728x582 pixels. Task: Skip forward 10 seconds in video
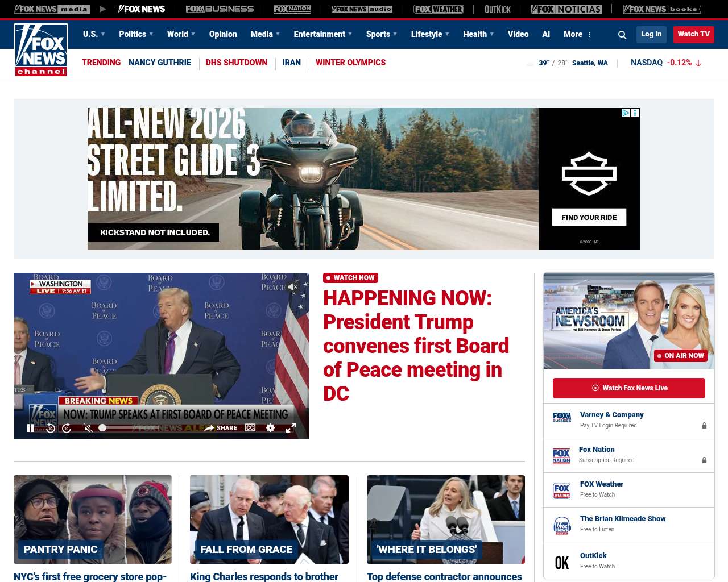(67, 428)
